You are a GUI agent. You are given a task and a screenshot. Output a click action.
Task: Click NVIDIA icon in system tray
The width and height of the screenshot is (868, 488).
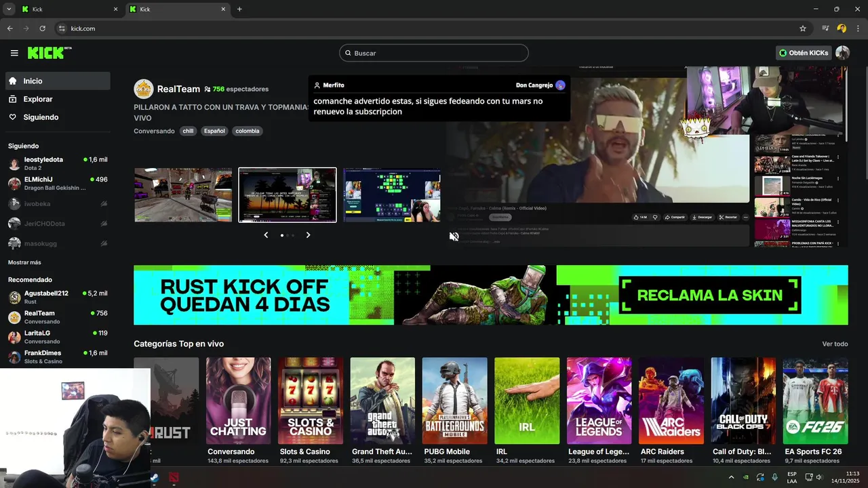coord(746,477)
